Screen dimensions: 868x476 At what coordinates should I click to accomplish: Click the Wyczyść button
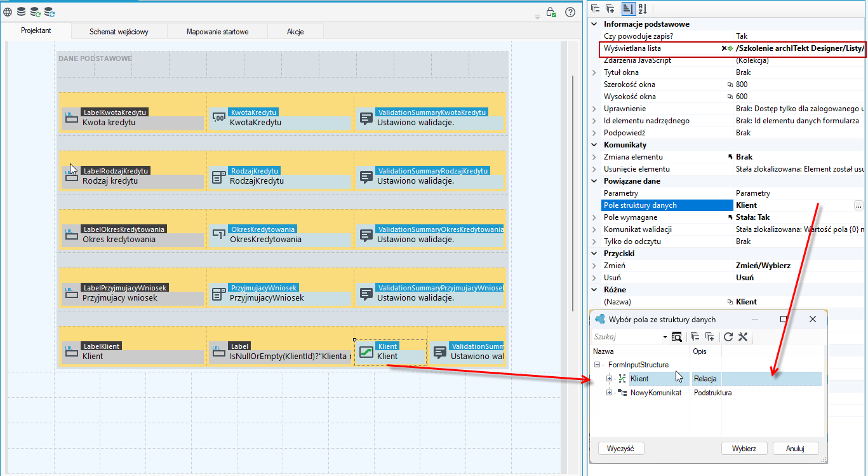coord(621,448)
